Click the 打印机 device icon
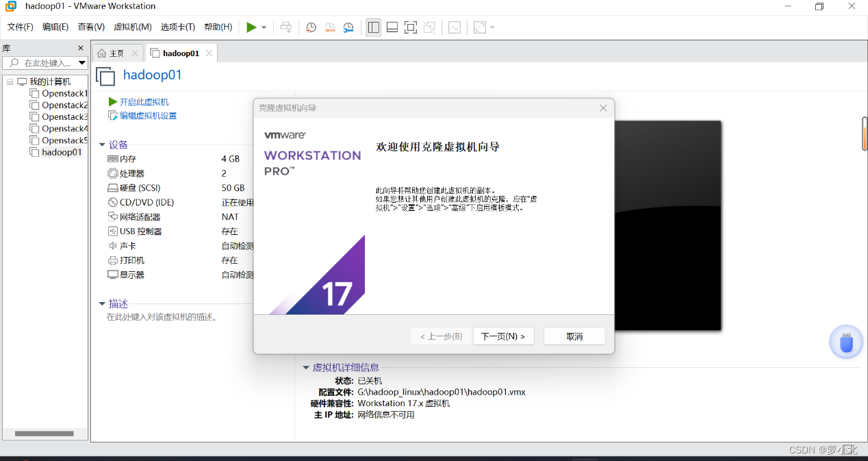Screen dimensions: 868x461 coord(113,260)
